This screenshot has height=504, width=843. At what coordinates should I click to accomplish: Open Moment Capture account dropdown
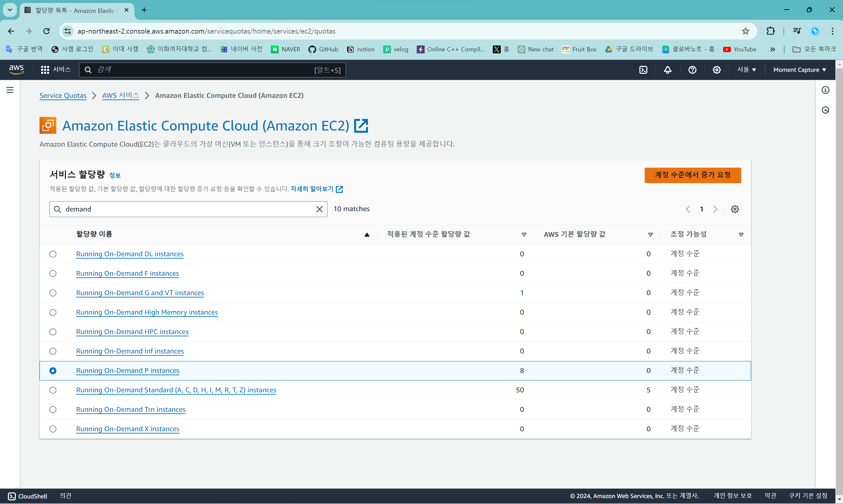coord(800,70)
